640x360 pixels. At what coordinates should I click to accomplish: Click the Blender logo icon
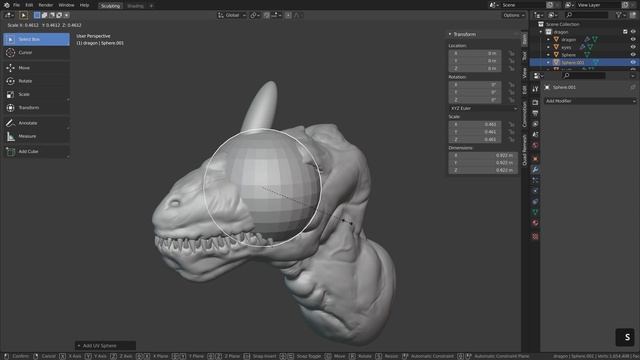tap(6, 5)
